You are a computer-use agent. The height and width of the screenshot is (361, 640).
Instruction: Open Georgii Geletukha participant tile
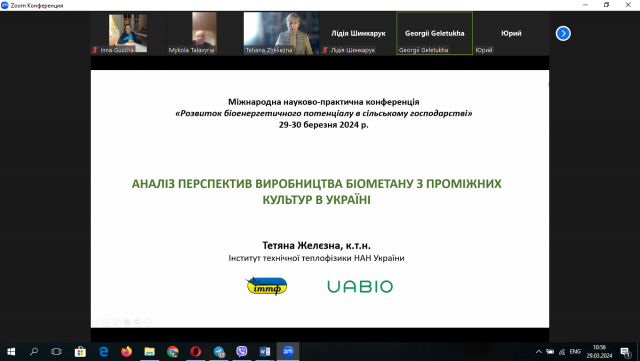coord(434,33)
